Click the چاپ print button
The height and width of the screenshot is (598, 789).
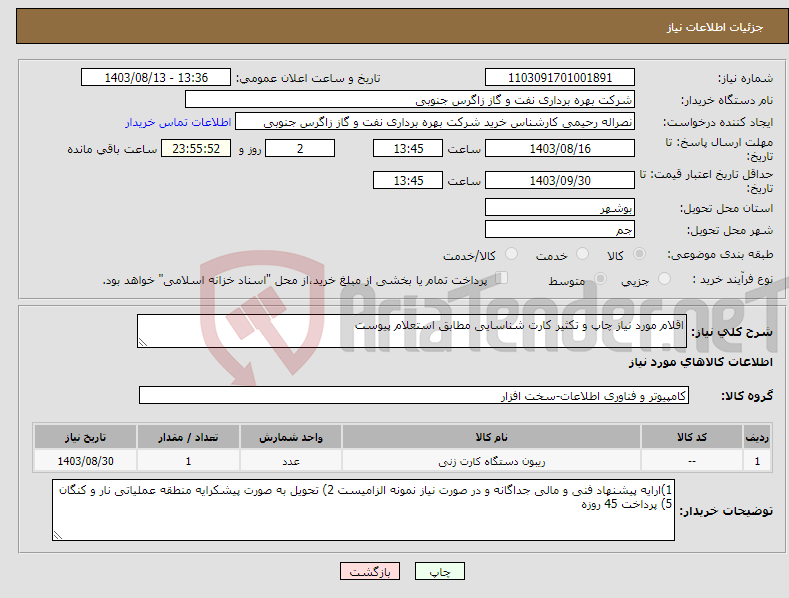pyautogui.click(x=439, y=571)
